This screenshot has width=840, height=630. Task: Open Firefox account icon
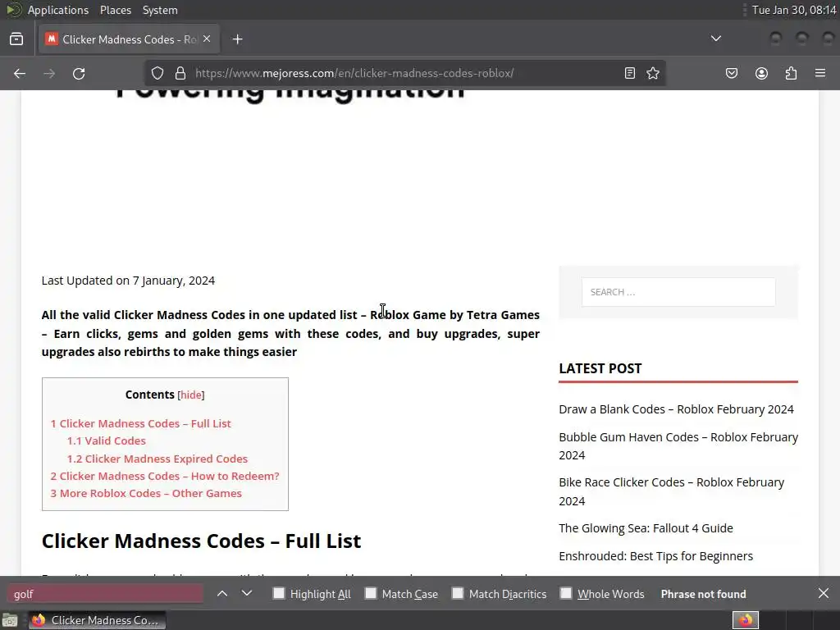tap(761, 73)
